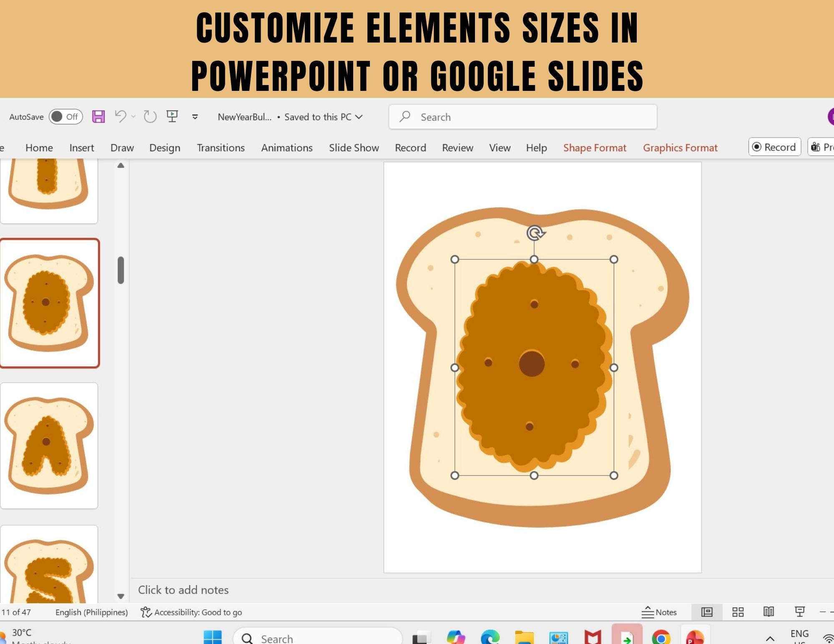834x644 pixels.
Task: Switch to Normal view icon
Action: 707,612
